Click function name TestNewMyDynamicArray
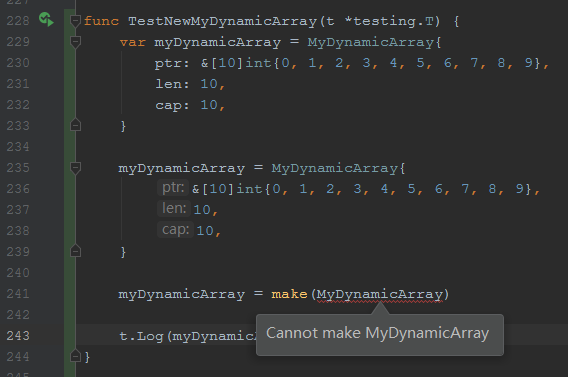 click(222, 22)
